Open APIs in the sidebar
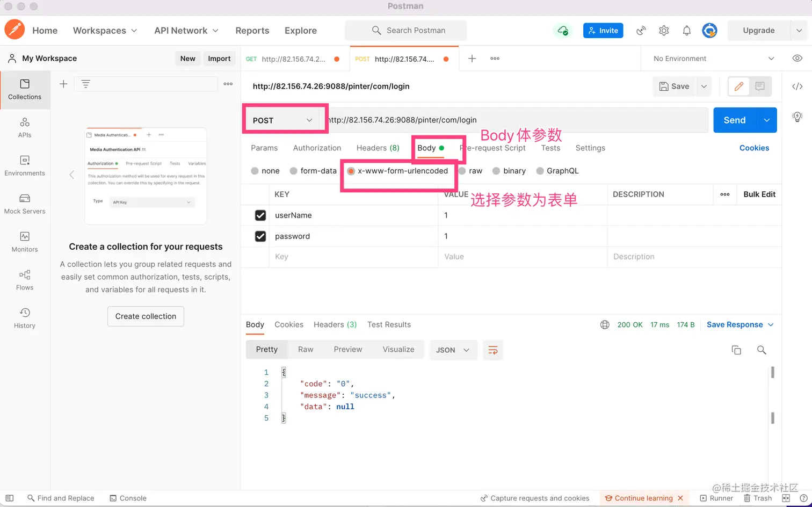 click(x=25, y=128)
